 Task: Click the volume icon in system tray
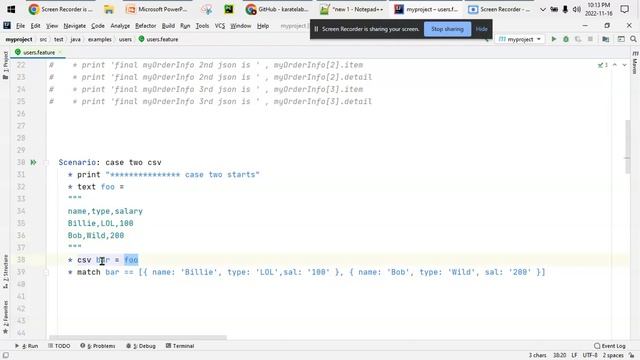576,9
